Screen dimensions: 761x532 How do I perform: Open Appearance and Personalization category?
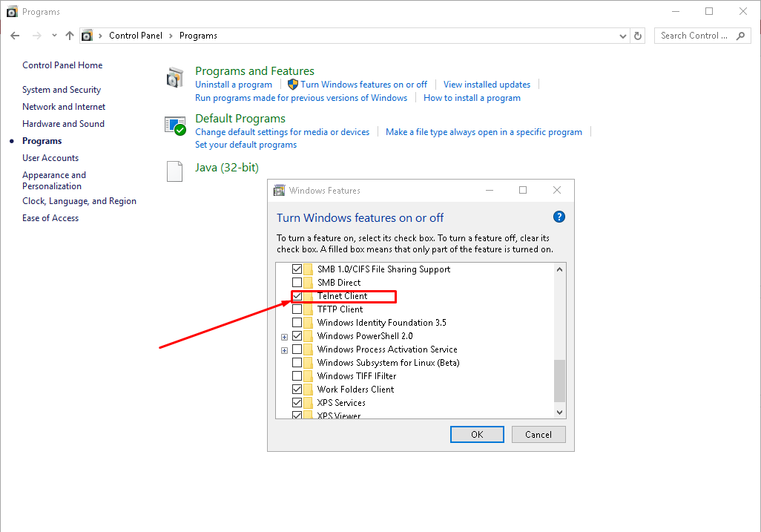54,180
